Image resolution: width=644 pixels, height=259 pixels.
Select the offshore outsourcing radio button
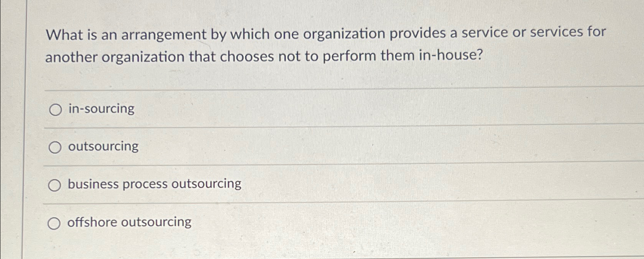tap(55, 223)
